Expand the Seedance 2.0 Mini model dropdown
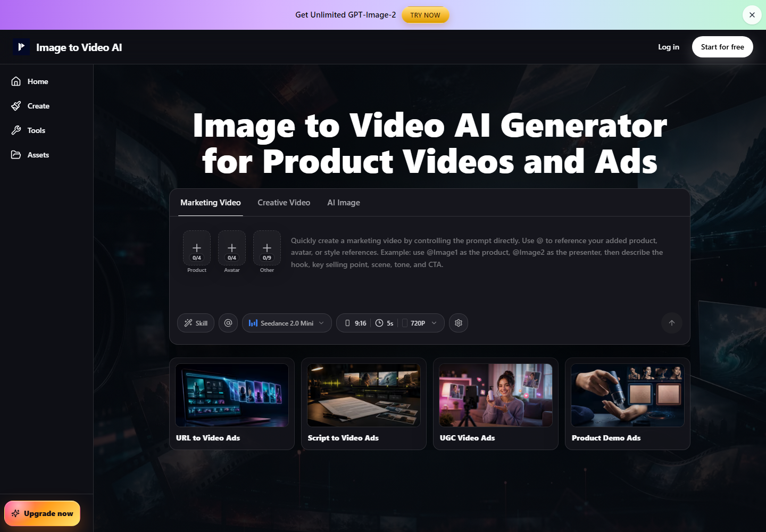Image resolution: width=766 pixels, height=532 pixels. (287, 323)
